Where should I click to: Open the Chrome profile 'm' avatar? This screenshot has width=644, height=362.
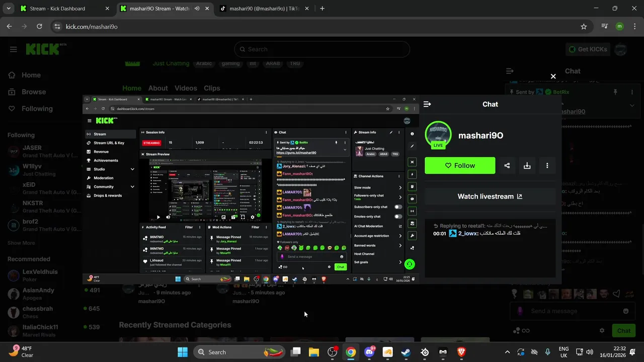(x=619, y=27)
